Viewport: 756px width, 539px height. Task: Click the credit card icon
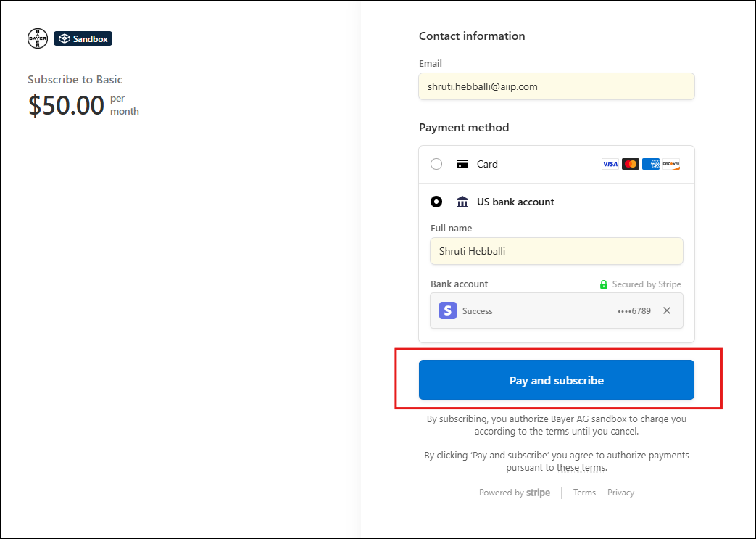click(462, 164)
